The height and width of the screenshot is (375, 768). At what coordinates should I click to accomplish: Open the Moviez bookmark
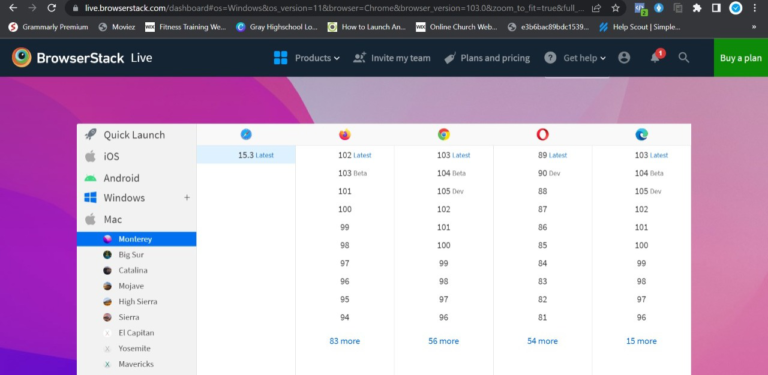coord(117,27)
